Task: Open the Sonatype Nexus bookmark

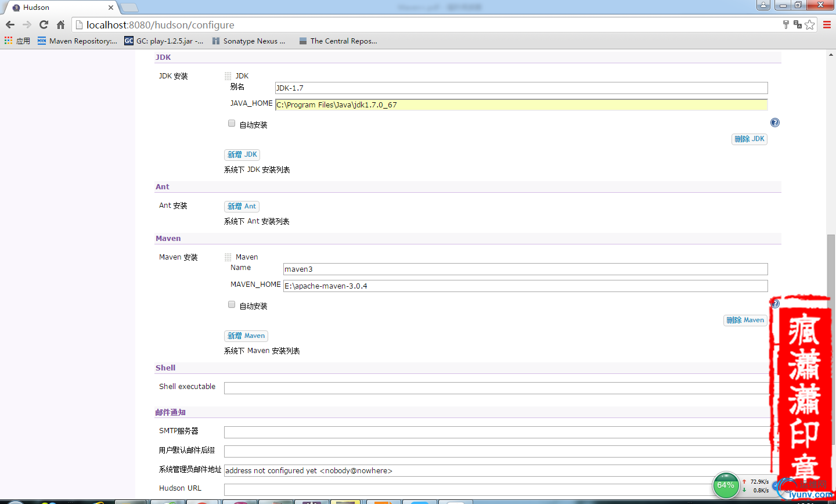Action: pos(248,41)
